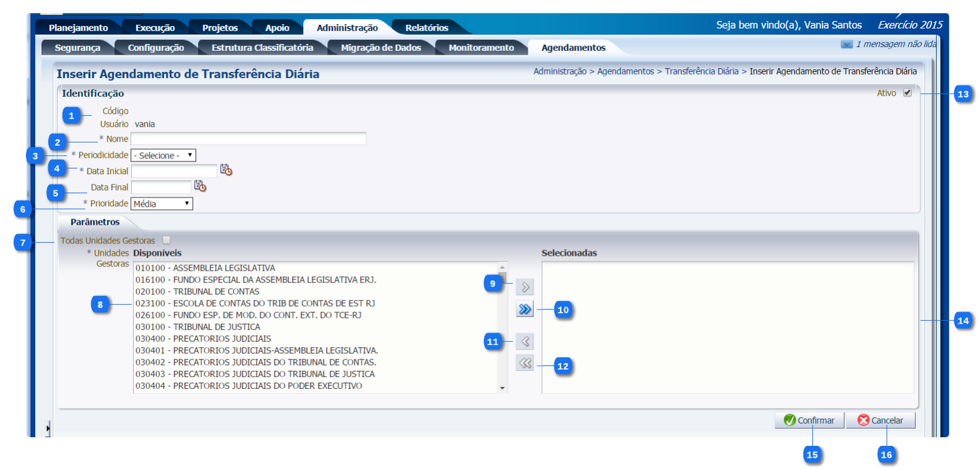Expand the collapsed side panel arrow
980x470 pixels.
click(x=48, y=428)
